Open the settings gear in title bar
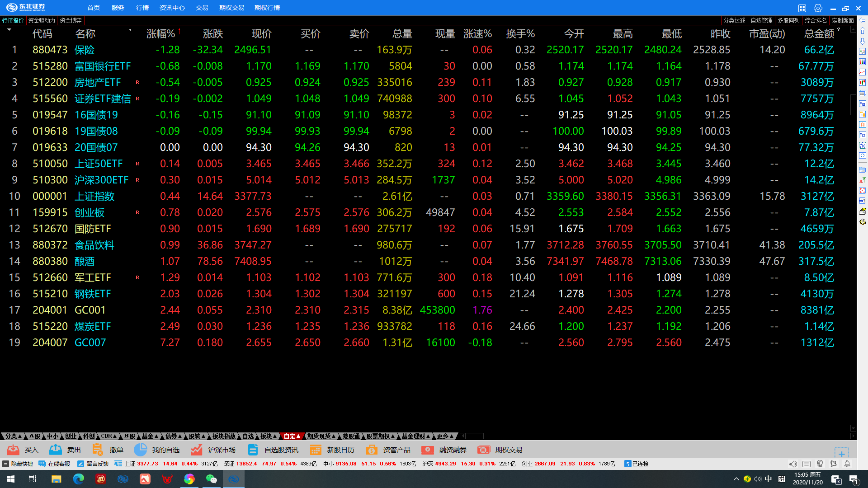The image size is (868, 488). click(818, 8)
